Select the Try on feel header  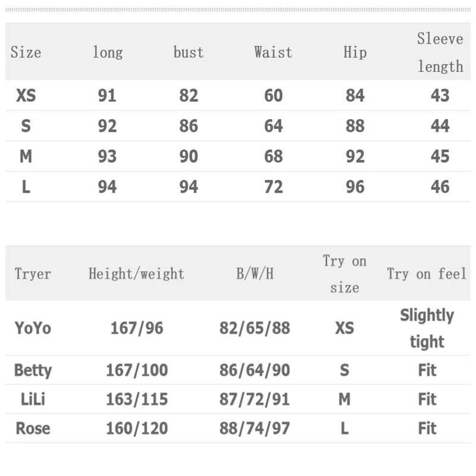427,274
